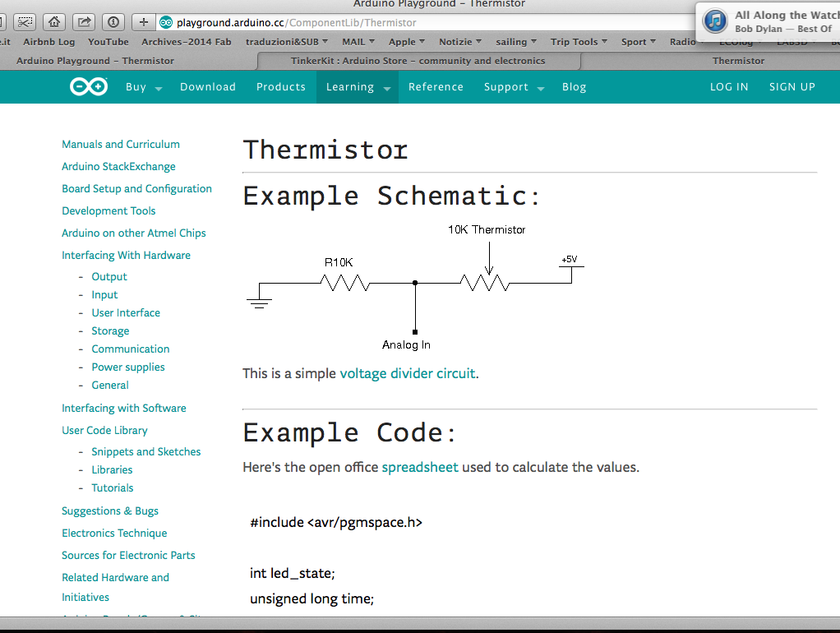Screen dimensions: 840x633
Task: Follow the voltage divider circuit link
Action: pos(408,373)
